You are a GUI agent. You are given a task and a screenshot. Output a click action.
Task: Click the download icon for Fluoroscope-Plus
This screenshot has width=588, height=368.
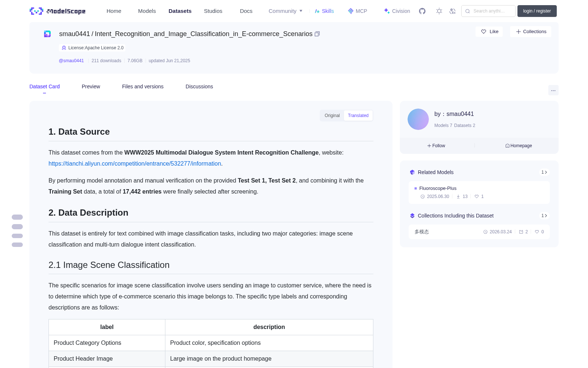pos(458,197)
